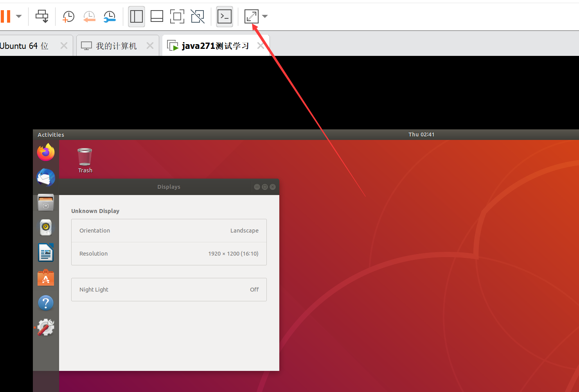579x392 pixels.
Task: Click the Displays window title bar
Action: (x=169, y=187)
